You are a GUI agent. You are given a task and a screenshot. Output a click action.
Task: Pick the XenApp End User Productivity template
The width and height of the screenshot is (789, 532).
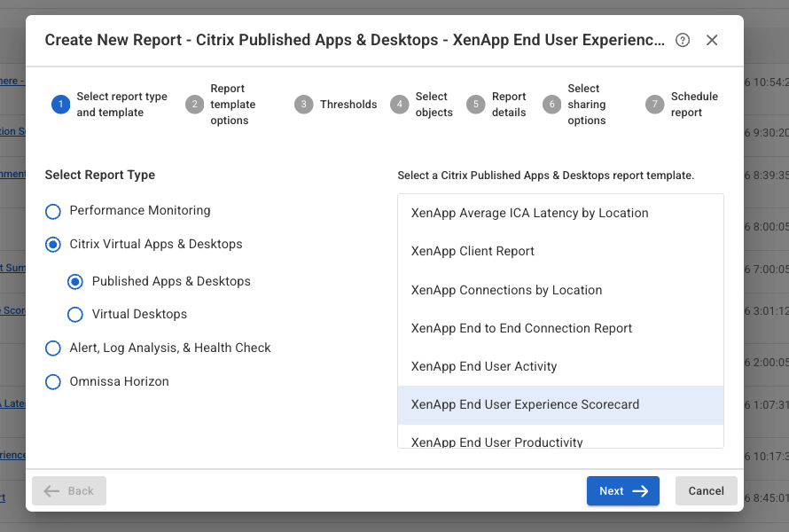560,437
